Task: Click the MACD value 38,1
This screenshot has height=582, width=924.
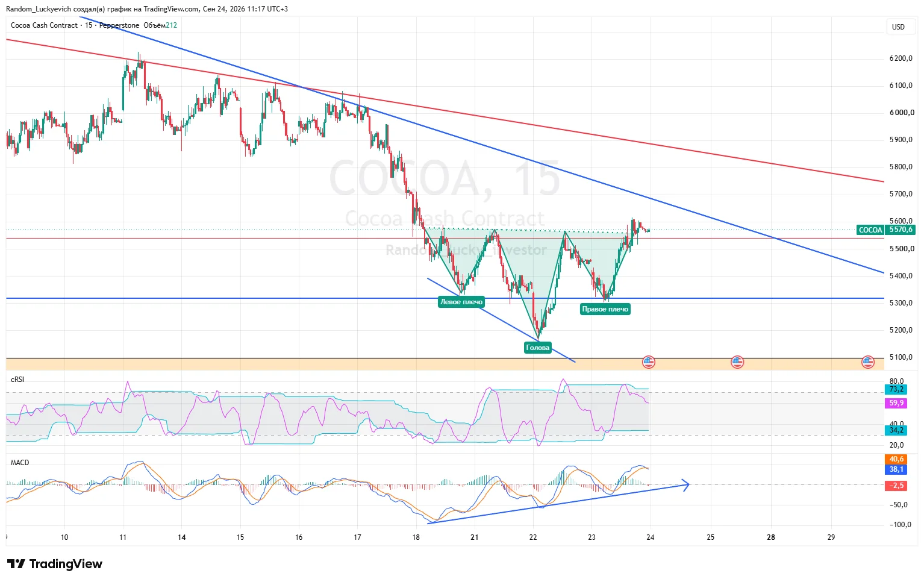Action: click(896, 469)
